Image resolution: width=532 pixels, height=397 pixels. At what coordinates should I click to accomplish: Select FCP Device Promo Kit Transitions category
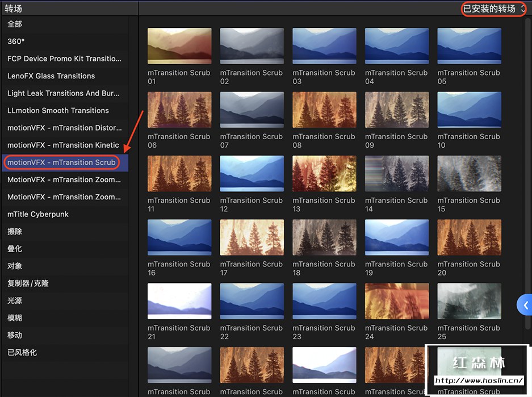pos(65,58)
